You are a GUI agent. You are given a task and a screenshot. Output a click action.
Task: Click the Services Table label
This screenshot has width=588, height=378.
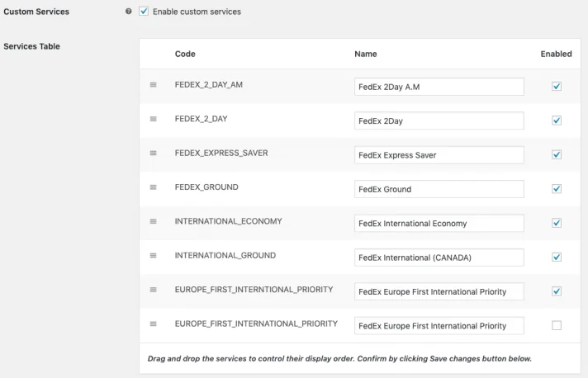32,46
